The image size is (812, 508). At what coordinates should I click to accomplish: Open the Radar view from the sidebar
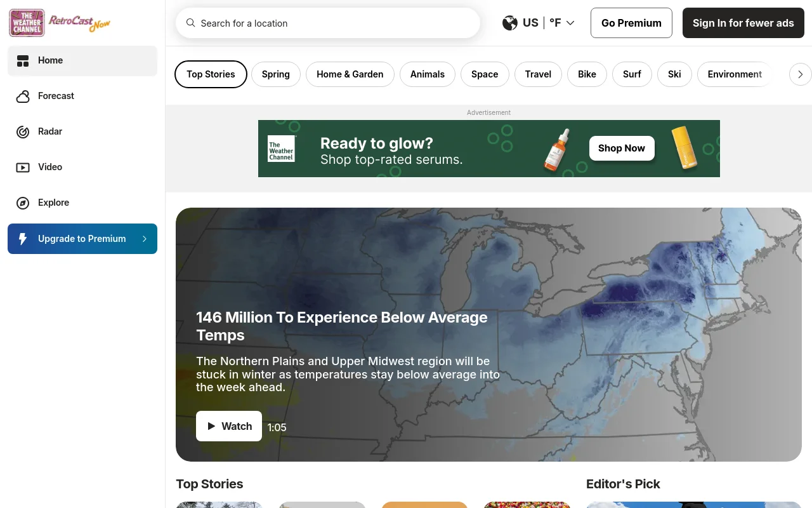(x=23, y=131)
